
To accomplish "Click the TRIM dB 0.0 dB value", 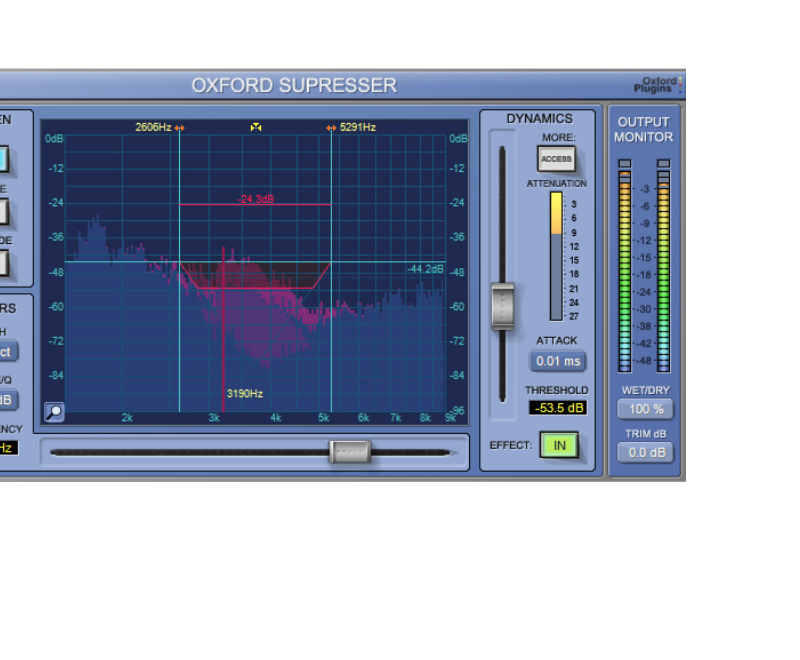I will [x=645, y=452].
